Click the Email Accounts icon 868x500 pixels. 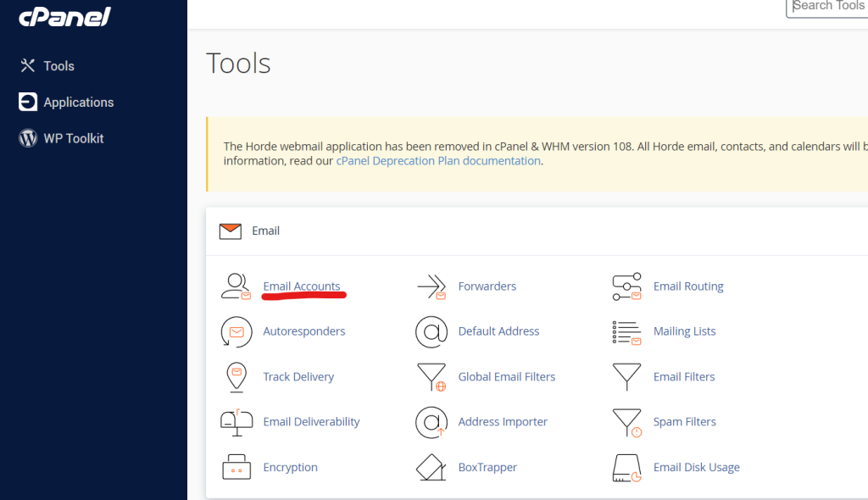pos(236,286)
